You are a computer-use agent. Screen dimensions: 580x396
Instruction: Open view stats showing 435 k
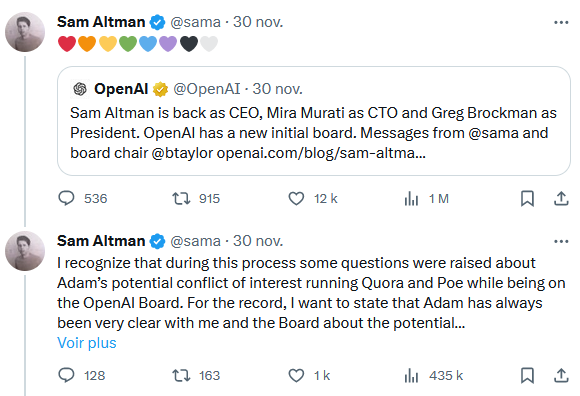click(x=411, y=375)
